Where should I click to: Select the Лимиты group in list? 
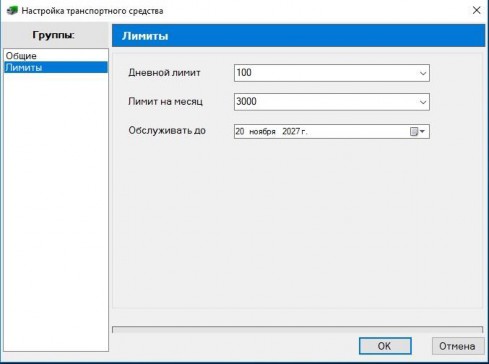pos(56,67)
